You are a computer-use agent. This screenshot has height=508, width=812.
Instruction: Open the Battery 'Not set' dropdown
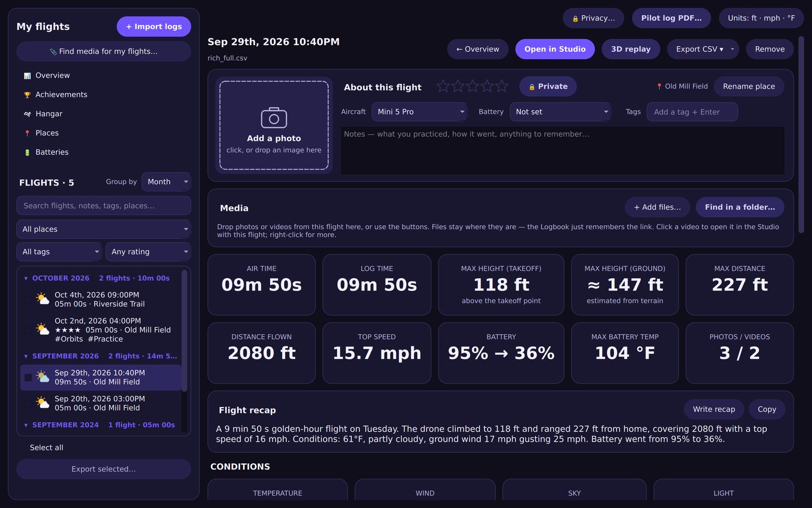pyautogui.click(x=560, y=112)
